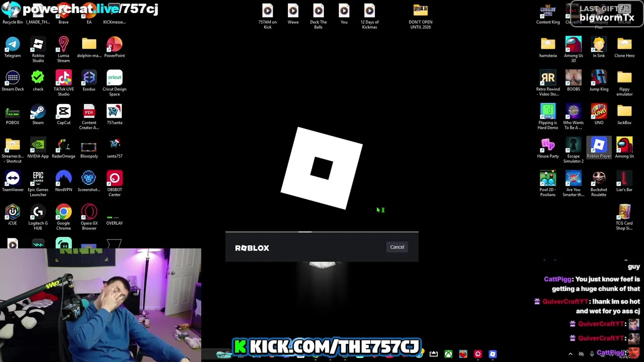Open the Roblox Studio shortcut
Image resolution: width=644 pixels, height=362 pixels.
click(38, 49)
